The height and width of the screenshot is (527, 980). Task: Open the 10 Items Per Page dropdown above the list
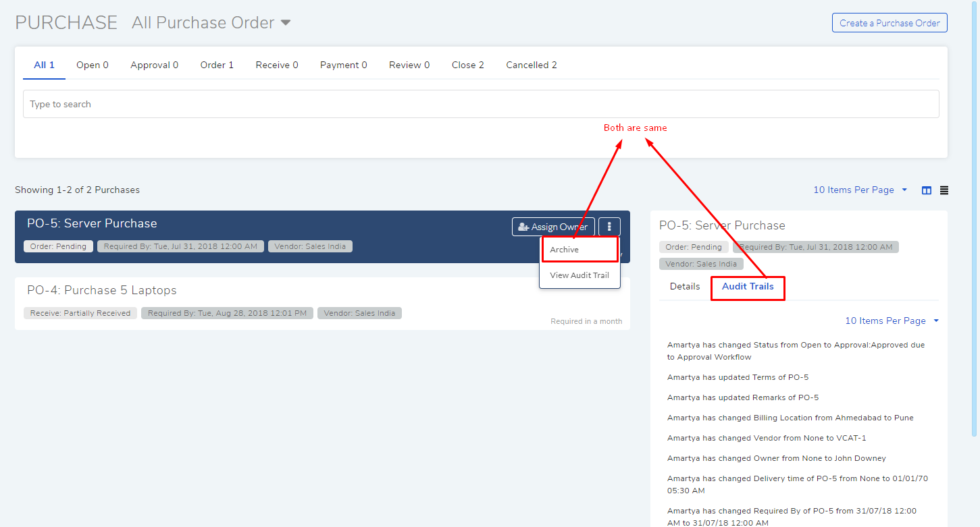point(860,190)
